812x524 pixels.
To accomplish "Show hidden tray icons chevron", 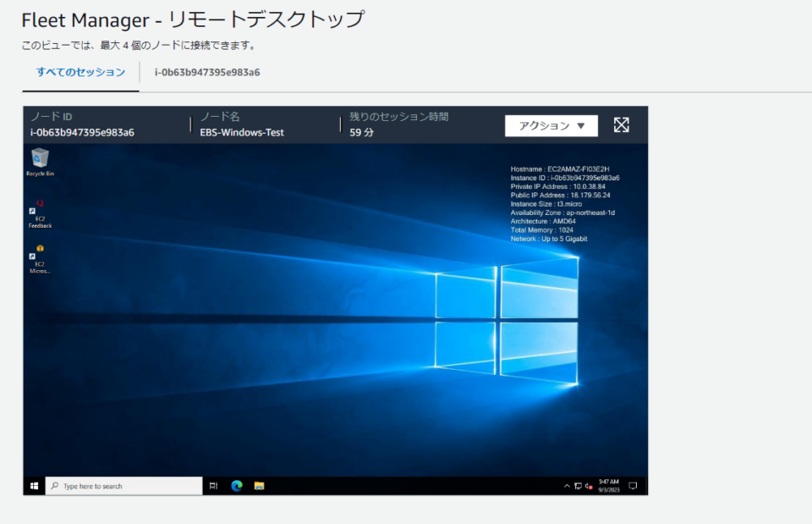I will pyautogui.click(x=567, y=486).
